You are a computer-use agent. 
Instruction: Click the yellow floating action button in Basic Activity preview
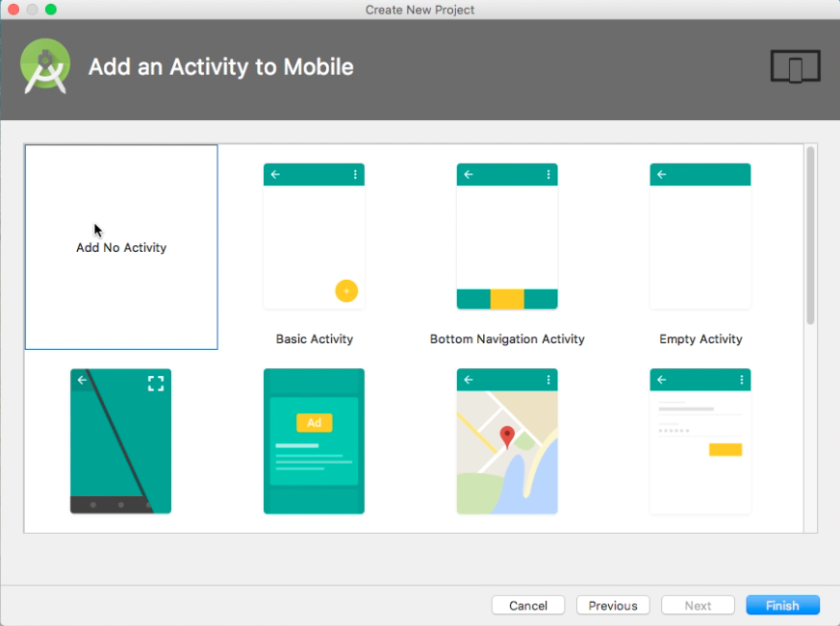[x=346, y=290]
